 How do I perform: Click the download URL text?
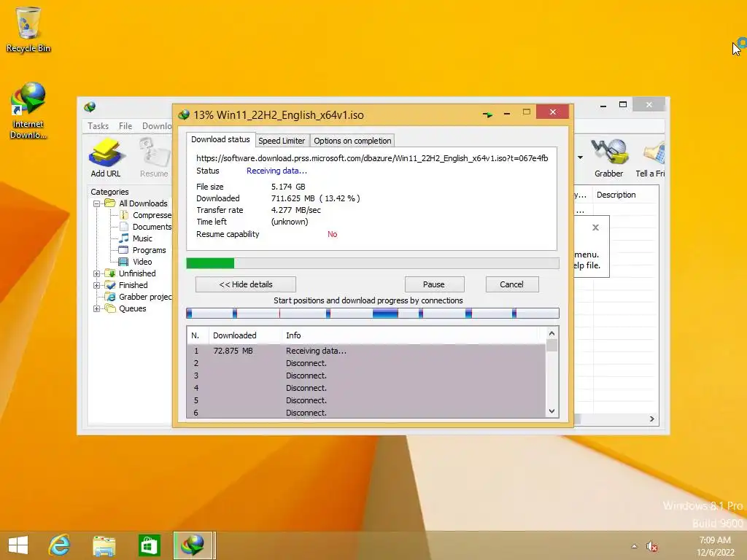point(371,158)
